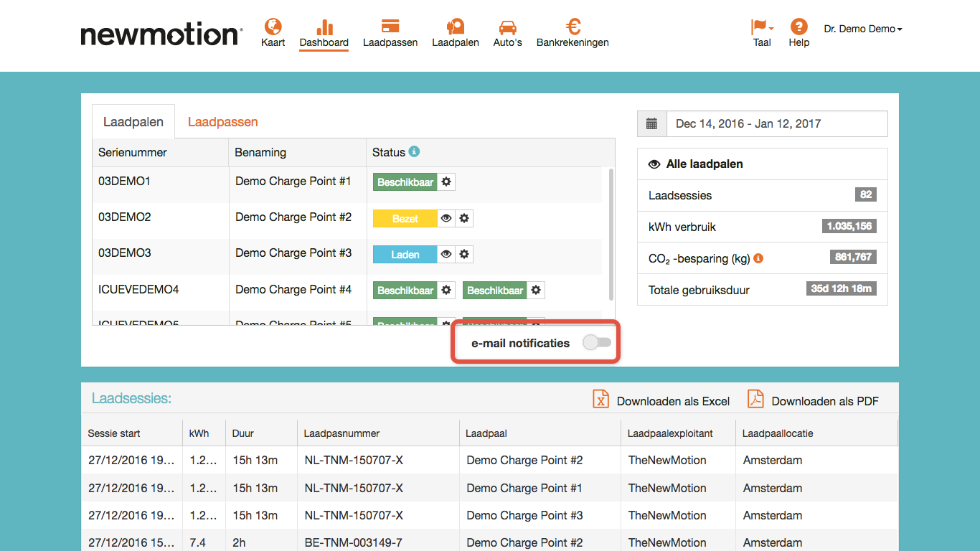Image resolution: width=980 pixels, height=551 pixels.
Task: Sort by Duur column header
Action: (x=261, y=433)
